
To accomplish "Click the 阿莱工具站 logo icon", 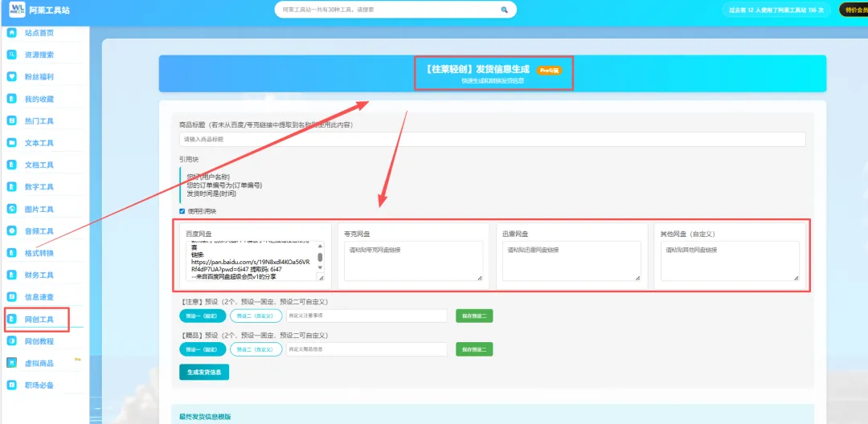I will click(17, 10).
